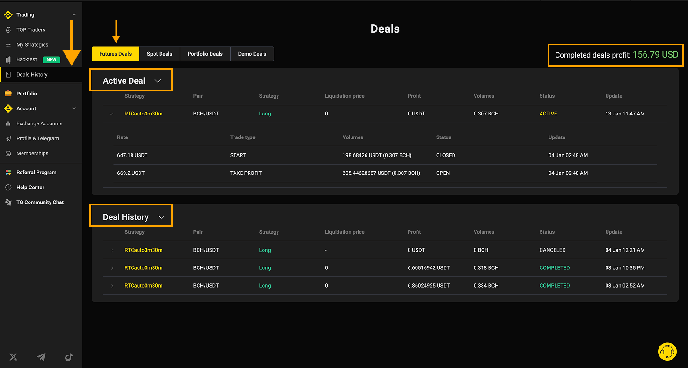Click the Trade type column header
The height and width of the screenshot is (368, 688).
point(243,137)
